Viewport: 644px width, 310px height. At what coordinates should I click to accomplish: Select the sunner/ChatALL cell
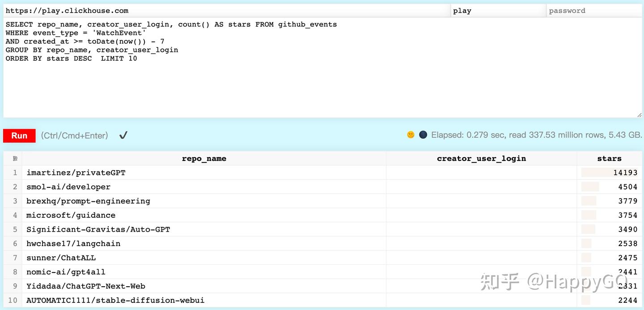(x=204, y=258)
